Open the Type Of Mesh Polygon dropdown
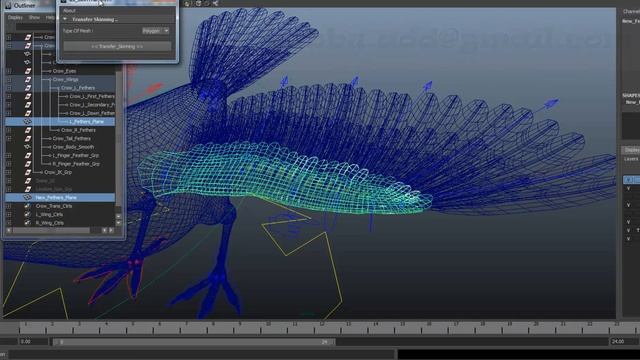The height and width of the screenshot is (360, 640). tap(156, 31)
